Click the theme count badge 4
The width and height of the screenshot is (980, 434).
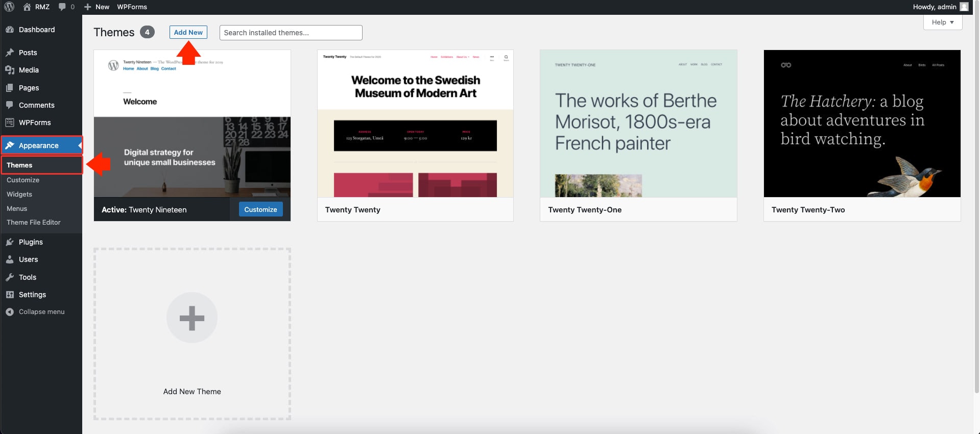point(147,32)
